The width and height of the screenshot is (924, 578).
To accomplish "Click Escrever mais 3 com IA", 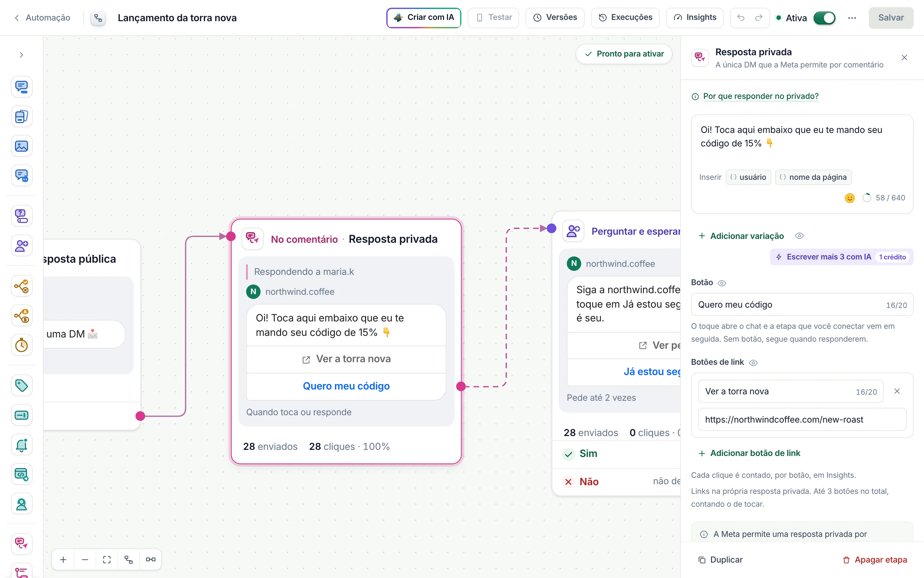I will click(x=842, y=257).
